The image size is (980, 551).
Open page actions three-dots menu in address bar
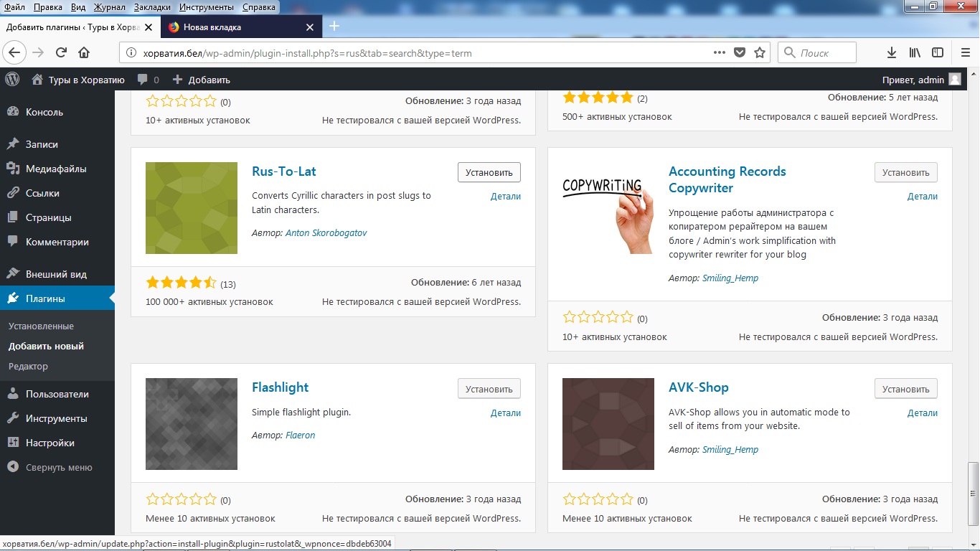[719, 52]
